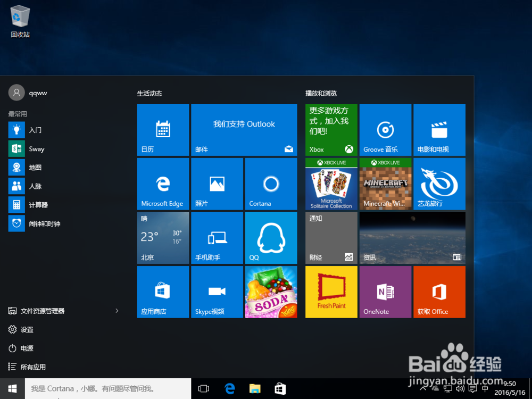Open Maps (地图) from most used list

64,167
